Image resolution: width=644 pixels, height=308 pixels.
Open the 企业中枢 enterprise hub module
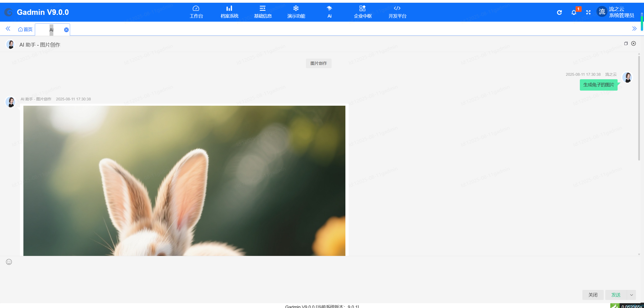[x=363, y=12]
